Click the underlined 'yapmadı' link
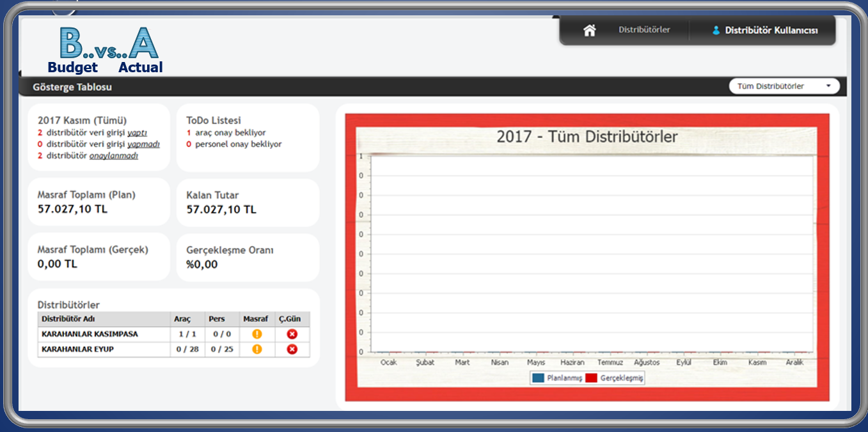Image resolution: width=868 pixels, height=432 pixels. (143, 144)
